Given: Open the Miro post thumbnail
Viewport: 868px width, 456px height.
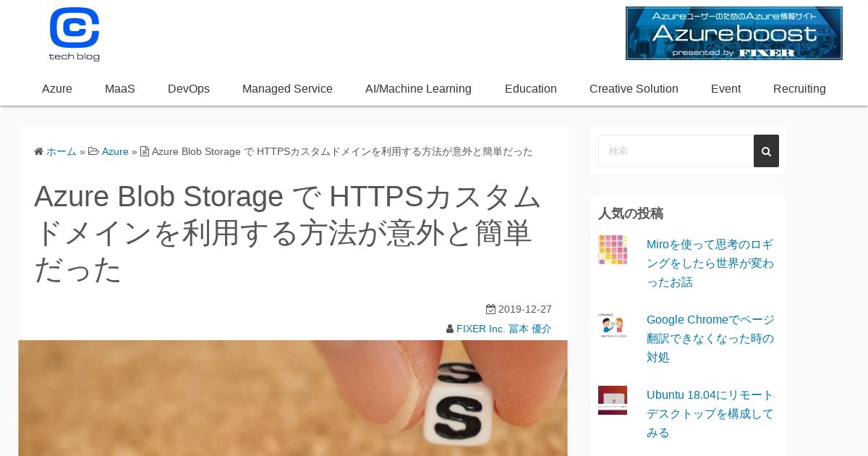Looking at the screenshot, I should [613, 250].
